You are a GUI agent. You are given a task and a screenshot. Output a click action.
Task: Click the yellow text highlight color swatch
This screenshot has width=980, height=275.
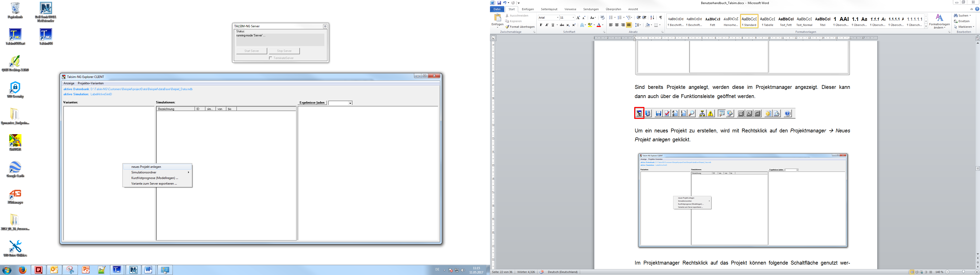pyautogui.click(x=590, y=25)
